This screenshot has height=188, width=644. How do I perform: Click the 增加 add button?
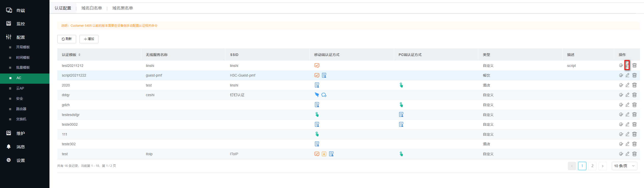89,39
